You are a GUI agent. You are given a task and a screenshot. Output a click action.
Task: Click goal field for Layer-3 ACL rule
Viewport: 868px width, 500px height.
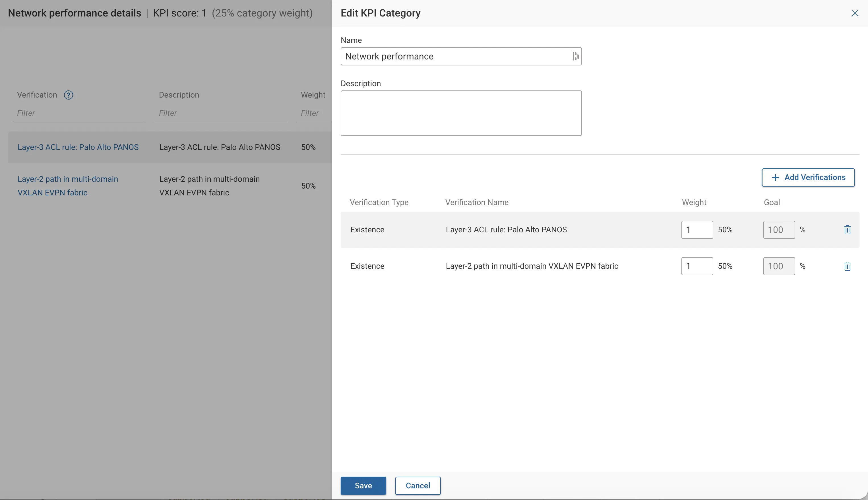point(779,230)
